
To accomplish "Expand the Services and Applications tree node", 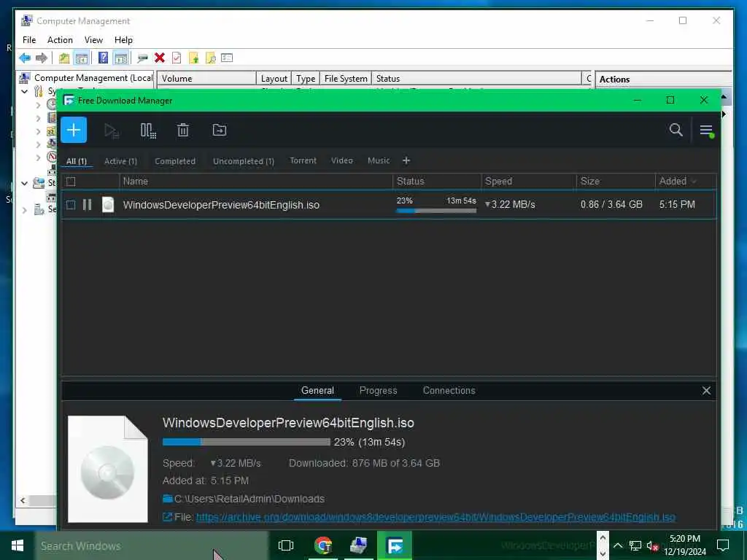I will (25, 209).
